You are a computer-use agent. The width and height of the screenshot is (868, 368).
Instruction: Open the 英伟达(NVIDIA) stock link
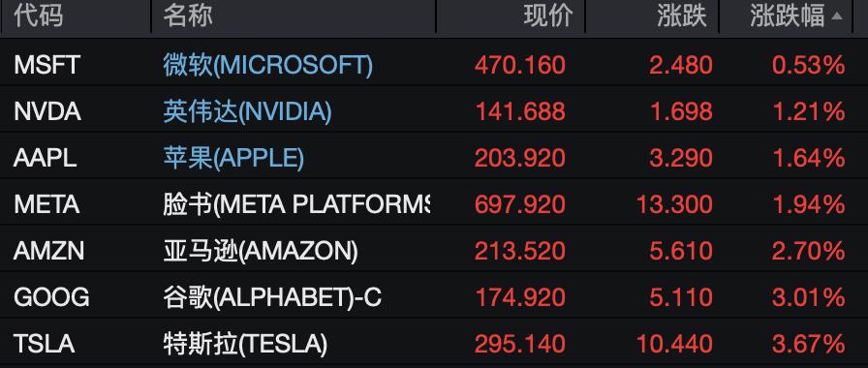pyautogui.click(x=247, y=111)
